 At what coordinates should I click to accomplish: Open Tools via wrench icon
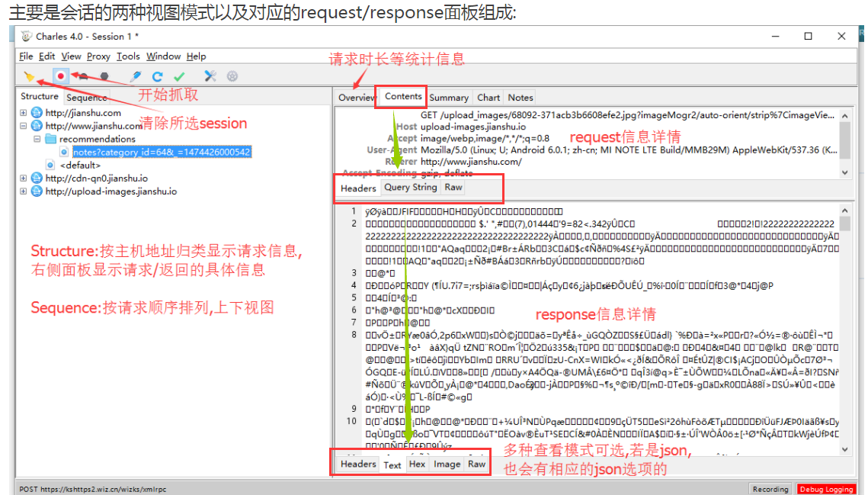point(210,76)
